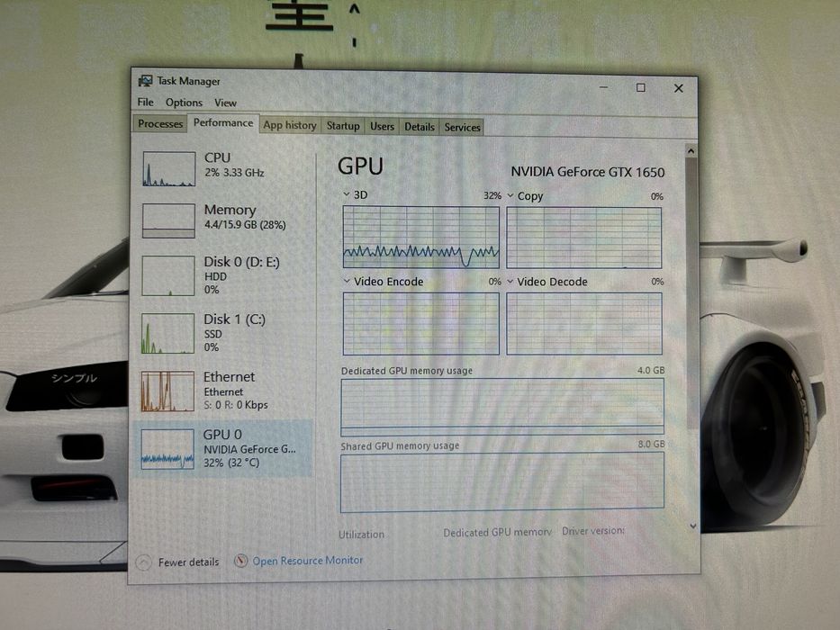Select the Disk 1 (C:) graph thumbnail
The width and height of the screenshot is (840, 630).
(167, 333)
